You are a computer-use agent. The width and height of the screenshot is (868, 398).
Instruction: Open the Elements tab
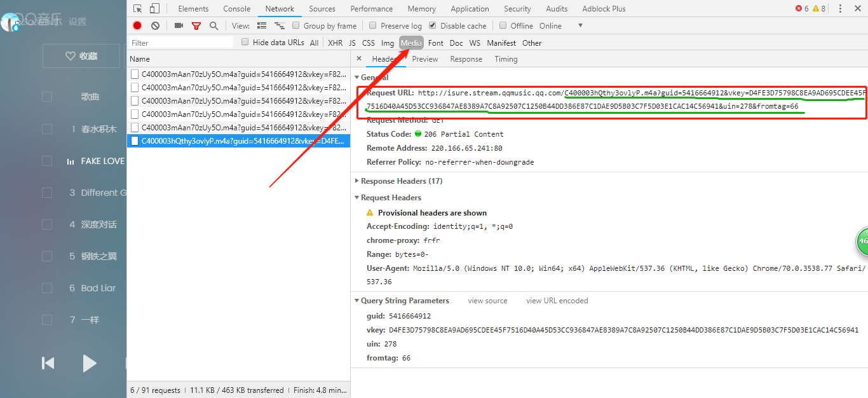point(193,9)
